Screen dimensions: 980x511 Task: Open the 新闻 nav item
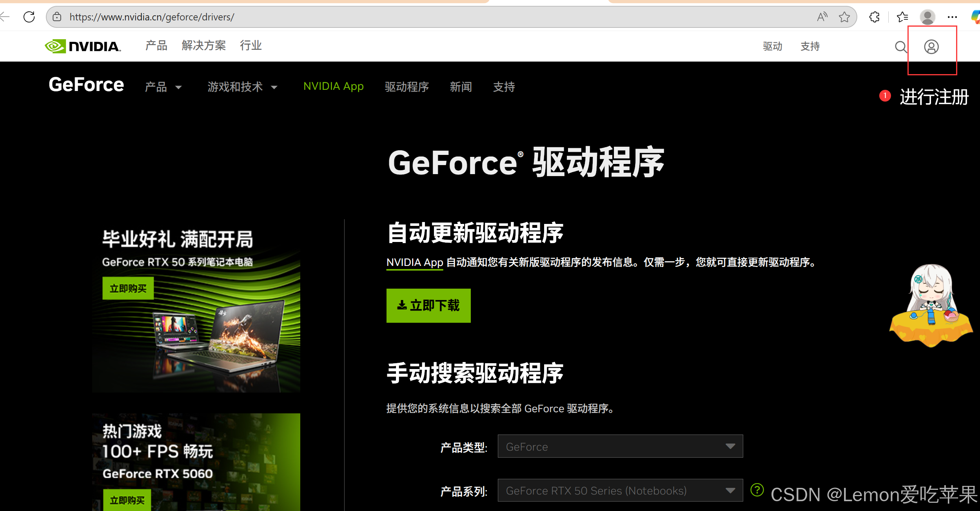pyautogui.click(x=461, y=87)
